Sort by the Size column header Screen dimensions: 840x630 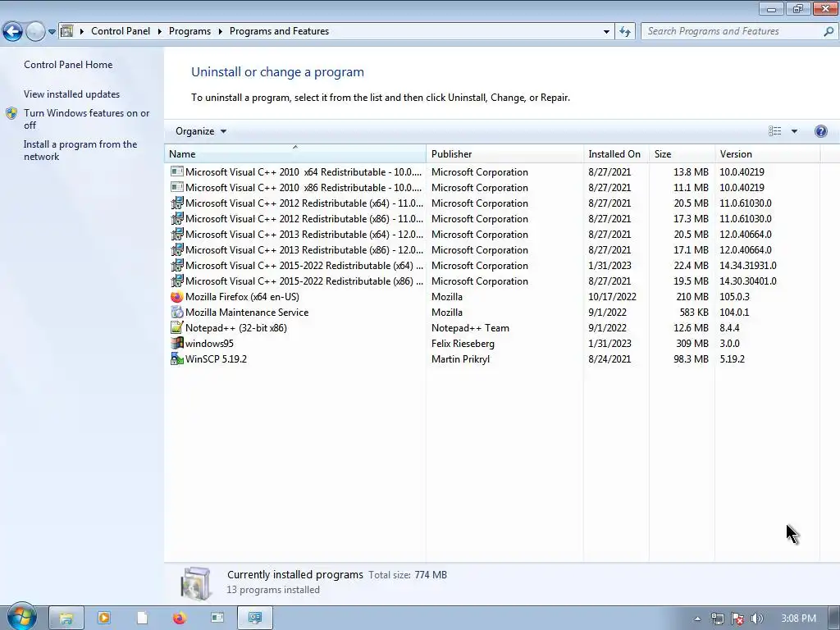[682, 153]
